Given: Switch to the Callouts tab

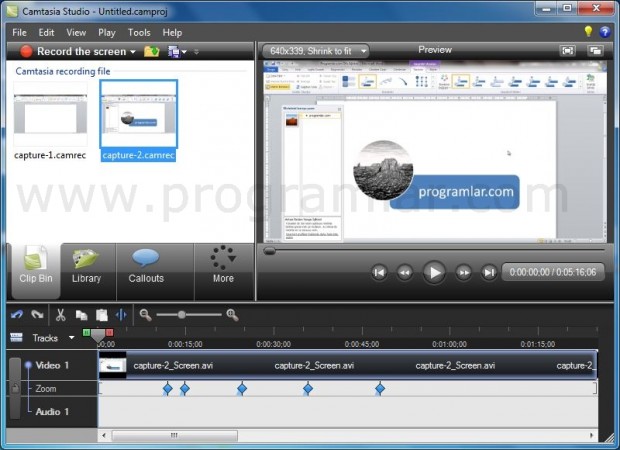Looking at the screenshot, I should (x=146, y=270).
